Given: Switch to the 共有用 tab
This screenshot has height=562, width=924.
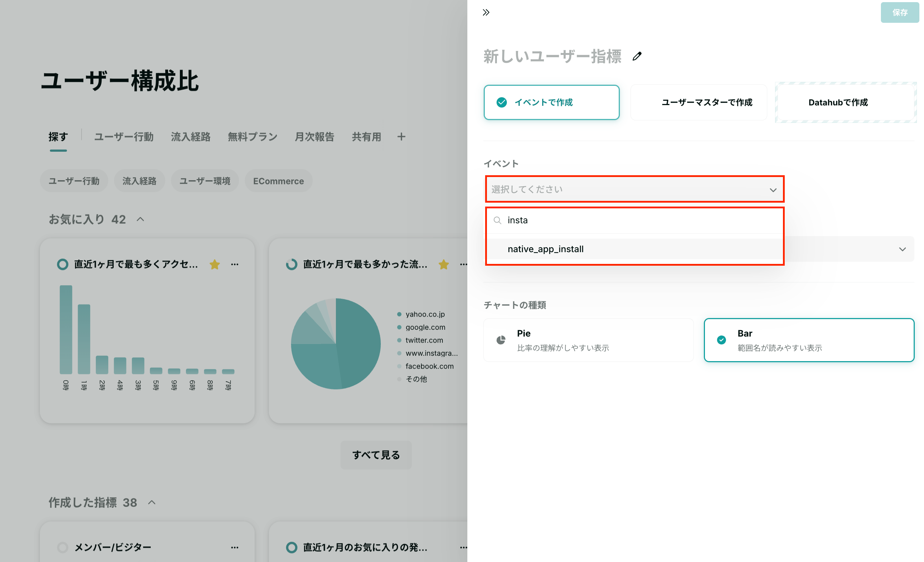Looking at the screenshot, I should point(367,137).
